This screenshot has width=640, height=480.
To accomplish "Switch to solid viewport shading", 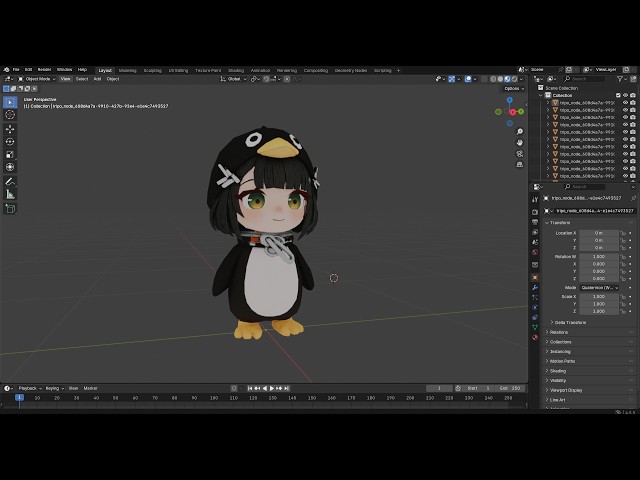I will 500,79.
